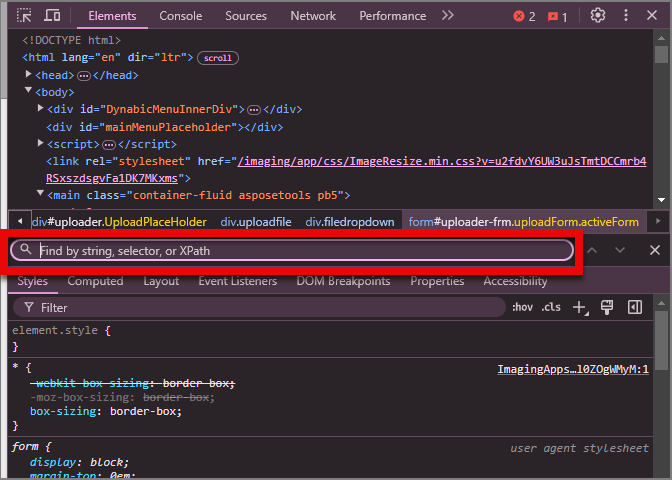Open the Computed pane tab
Viewport: 672px width, 480px height.
(95, 281)
